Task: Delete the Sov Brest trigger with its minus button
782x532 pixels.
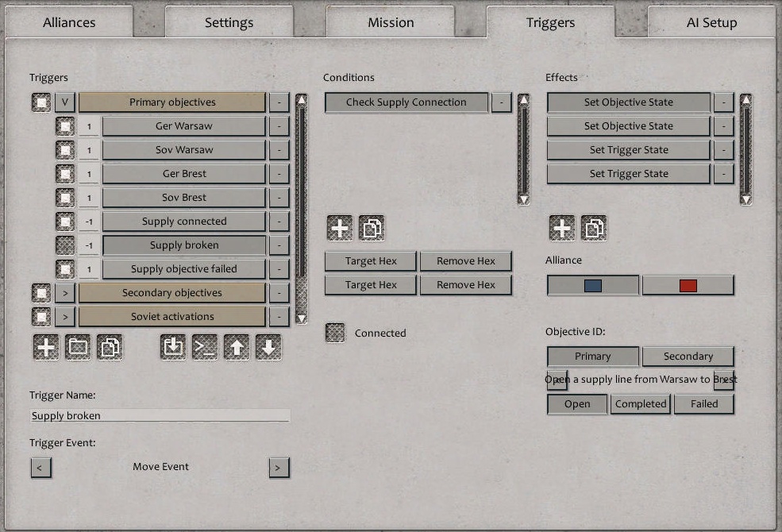Action: (279, 198)
